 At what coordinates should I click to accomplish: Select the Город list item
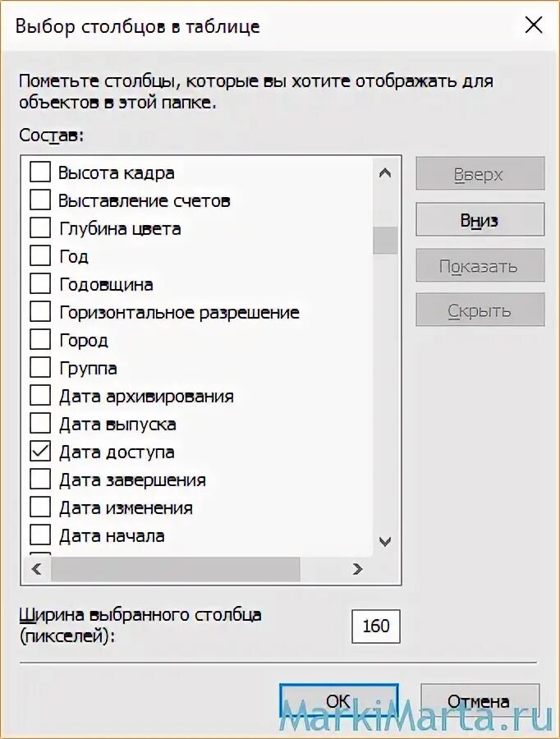coord(84,341)
